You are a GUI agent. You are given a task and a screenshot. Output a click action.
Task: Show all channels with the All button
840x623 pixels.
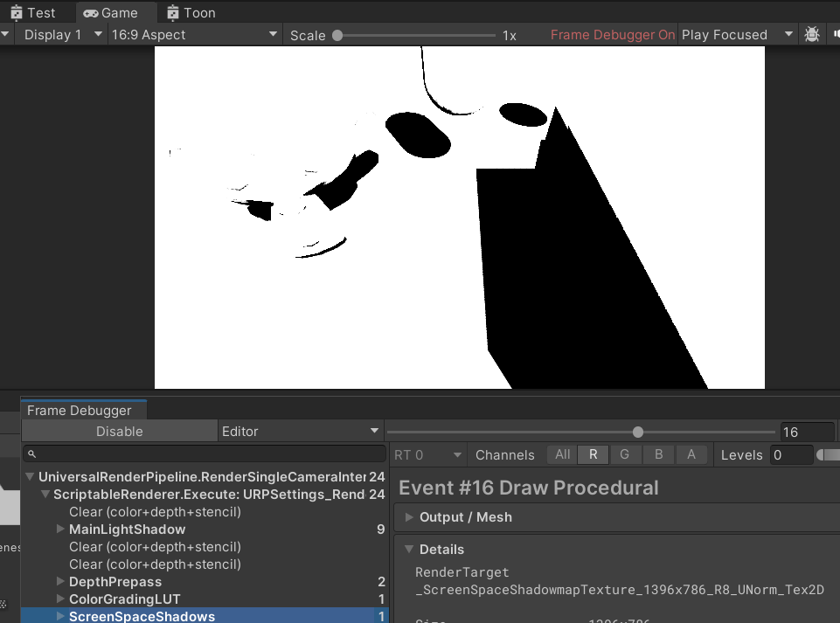point(562,454)
